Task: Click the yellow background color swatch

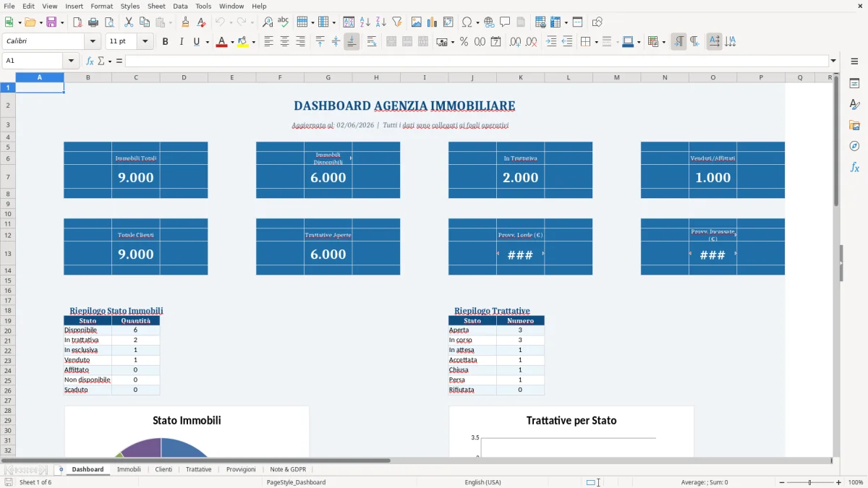Action: pos(242,42)
